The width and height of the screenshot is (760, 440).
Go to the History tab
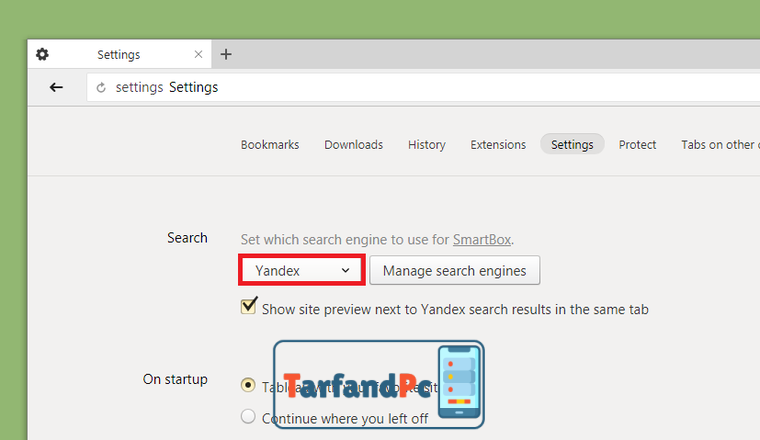point(427,144)
